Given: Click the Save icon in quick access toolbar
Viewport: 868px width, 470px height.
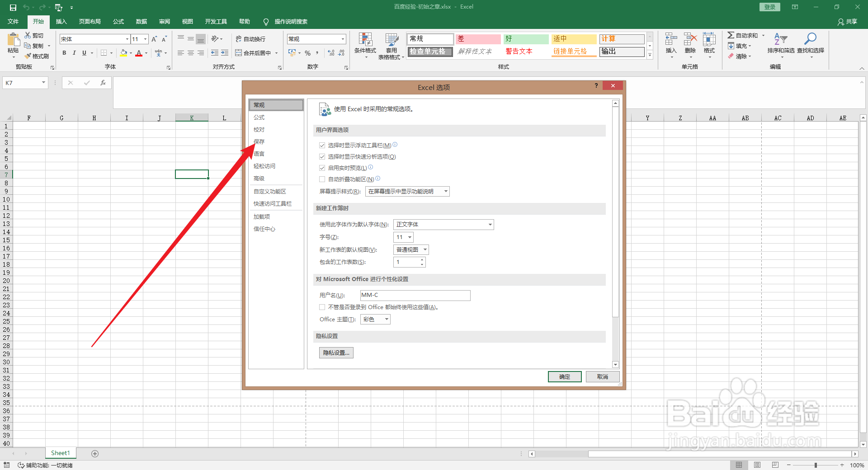Looking at the screenshot, I should pyautogui.click(x=13, y=7).
